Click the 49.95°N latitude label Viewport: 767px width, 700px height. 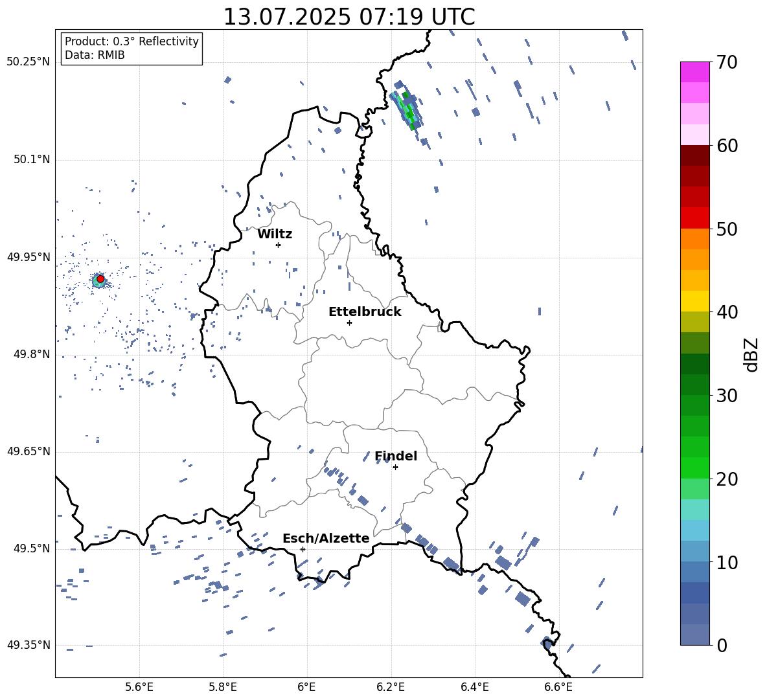coord(29,256)
